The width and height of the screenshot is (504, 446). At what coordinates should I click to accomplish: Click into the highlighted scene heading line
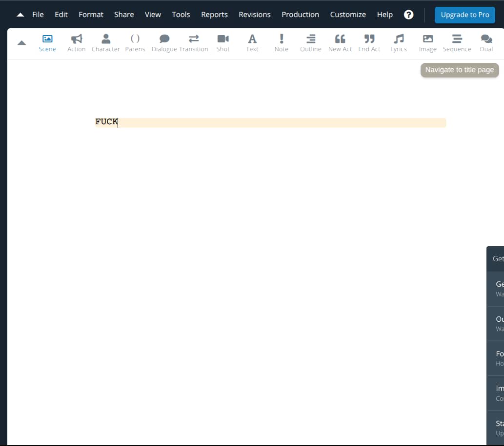pos(270,122)
